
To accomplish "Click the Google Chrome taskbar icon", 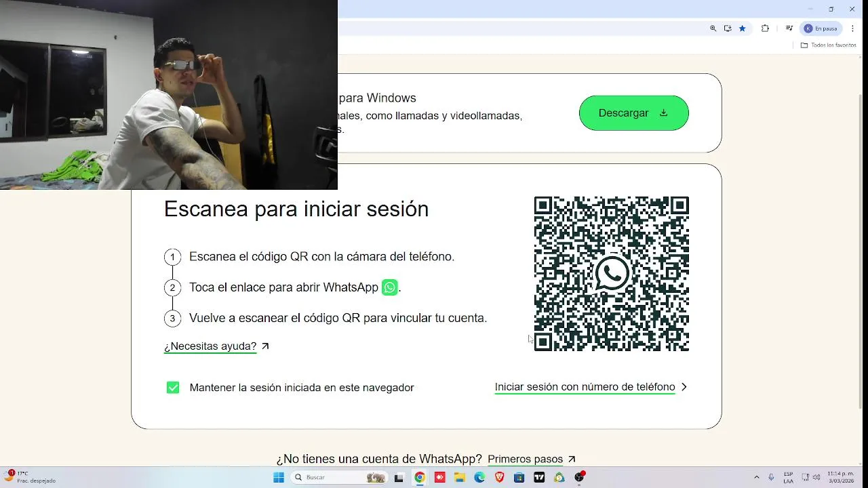I will click(x=420, y=477).
